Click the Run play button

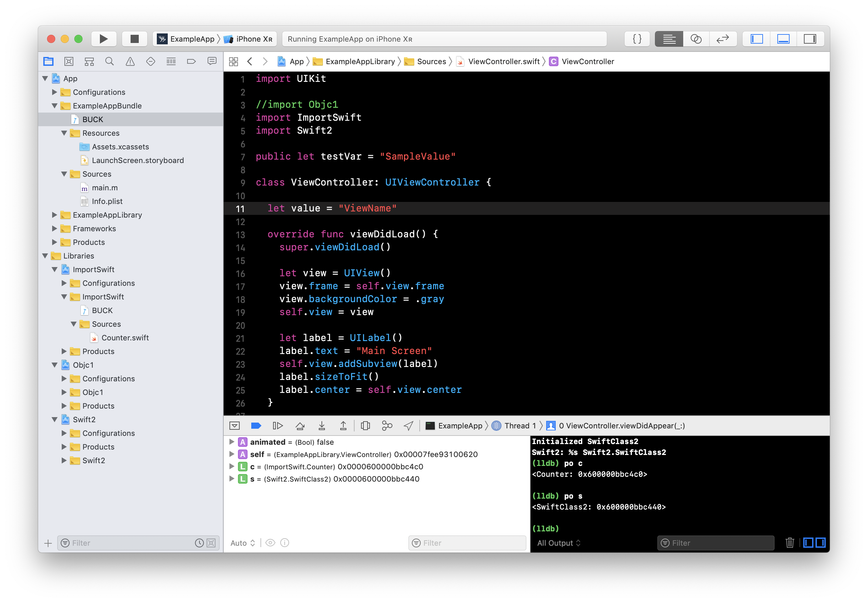pos(103,39)
